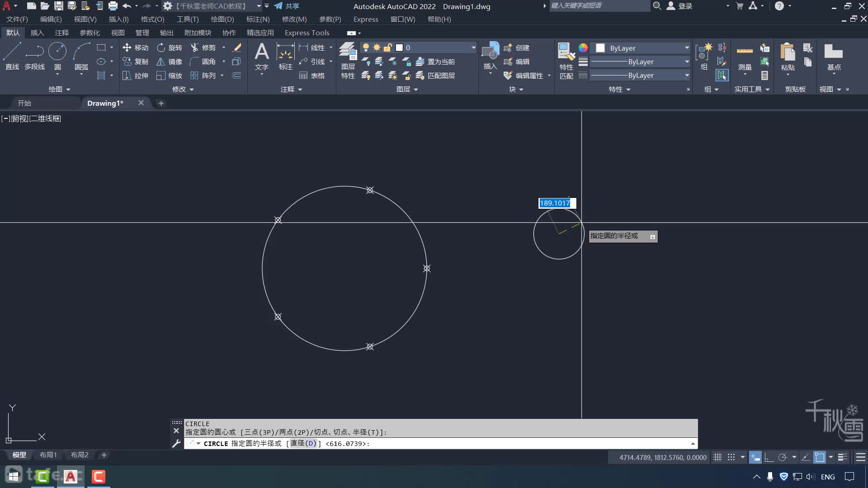This screenshot has height=488, width=868.
Task: Click the Rotate (旋转) tool
Action: [x=170, y=47]
